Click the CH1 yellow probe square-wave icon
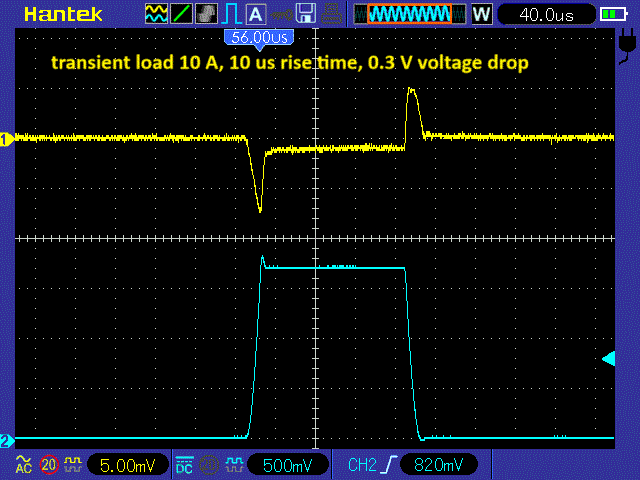Screen dimensions: 640x480 click(73, 464)
